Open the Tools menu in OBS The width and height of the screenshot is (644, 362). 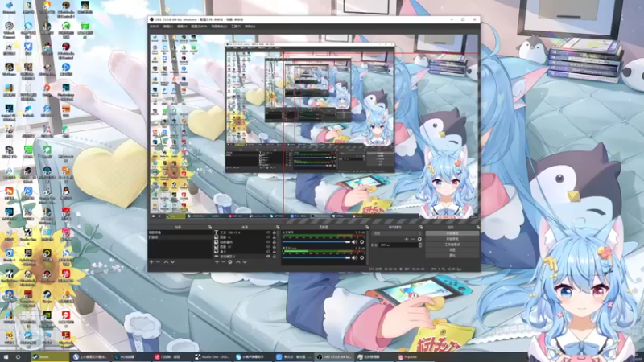pos(236,27)
